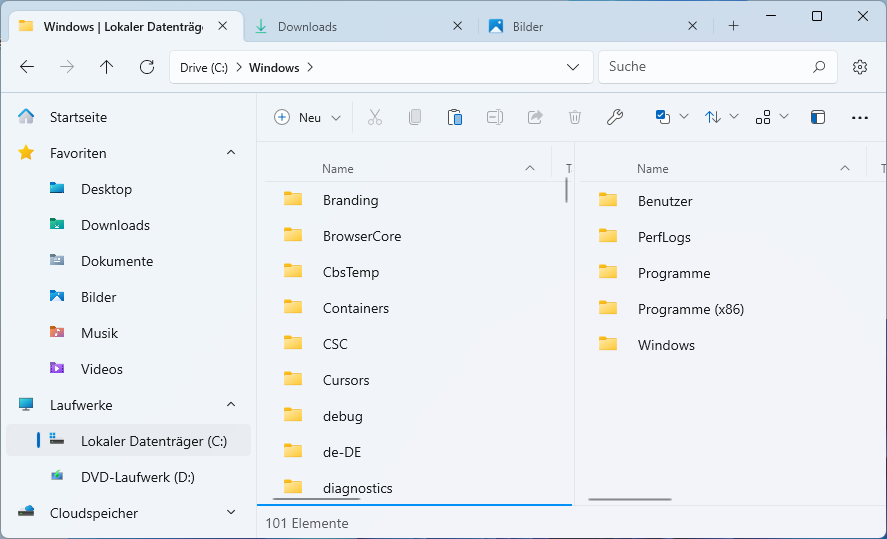Open Startseite in the sidebar
This screenshot has width=887, height=539.
coord(128,117)
